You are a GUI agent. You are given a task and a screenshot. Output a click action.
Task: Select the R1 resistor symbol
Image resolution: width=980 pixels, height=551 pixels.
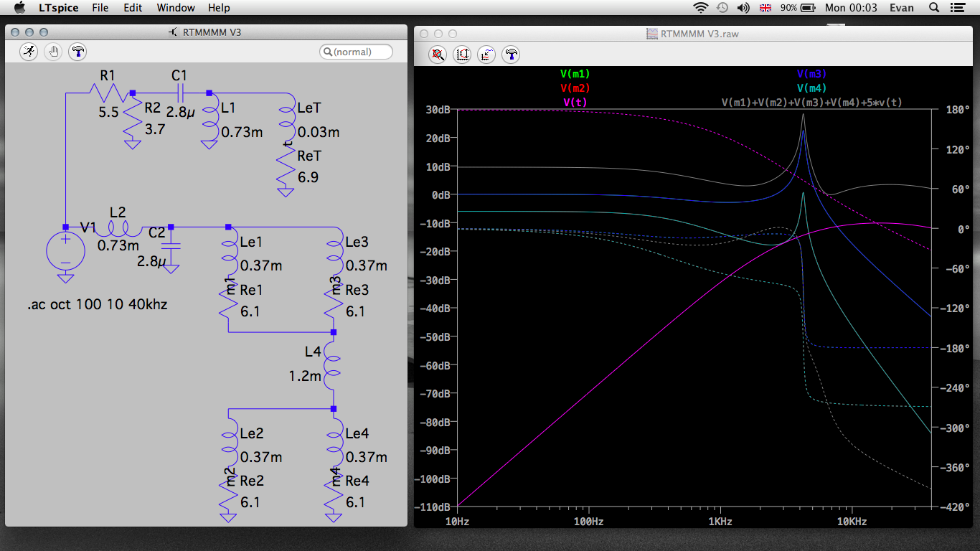coord(107,93)
